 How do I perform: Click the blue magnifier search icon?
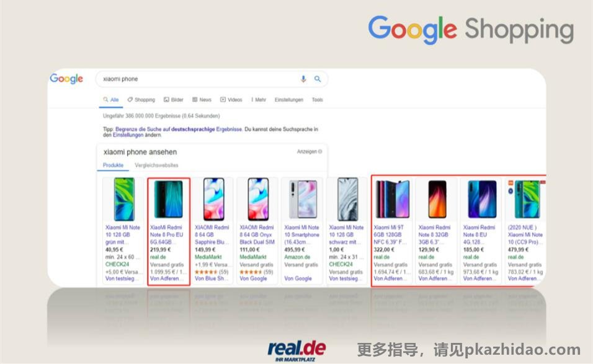point(318,79)
